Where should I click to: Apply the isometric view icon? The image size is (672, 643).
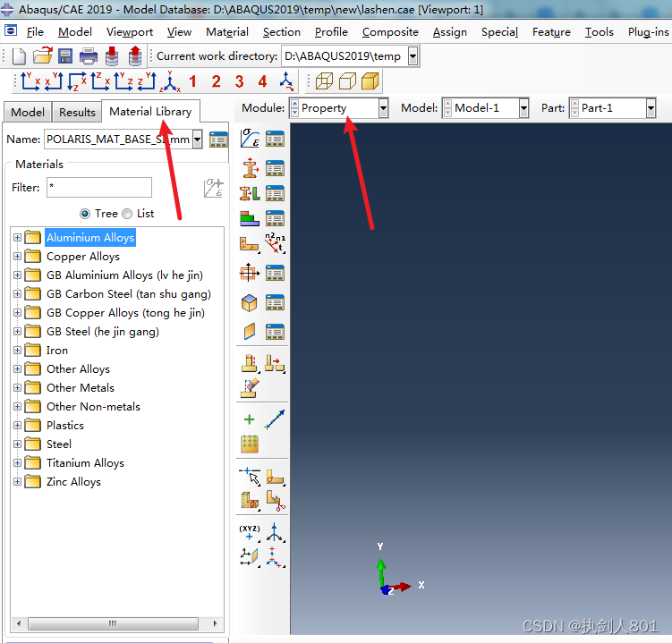click(x=286, y=81)
